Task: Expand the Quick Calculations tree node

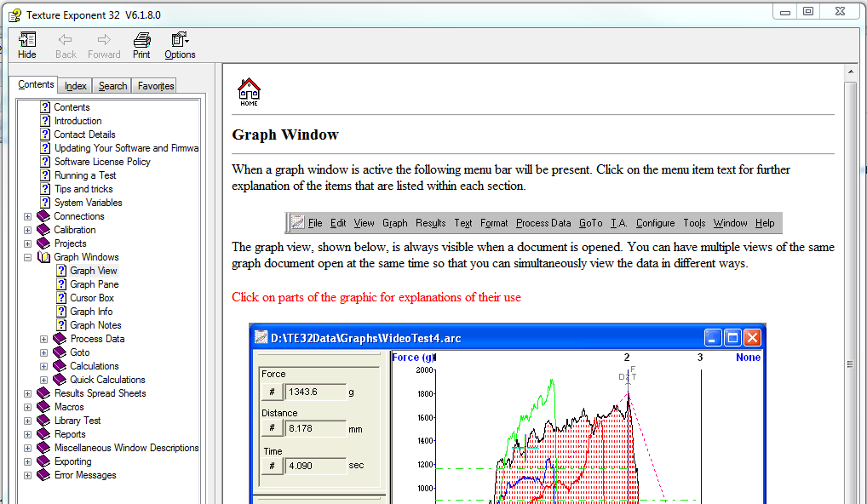Action: (43, 380)
